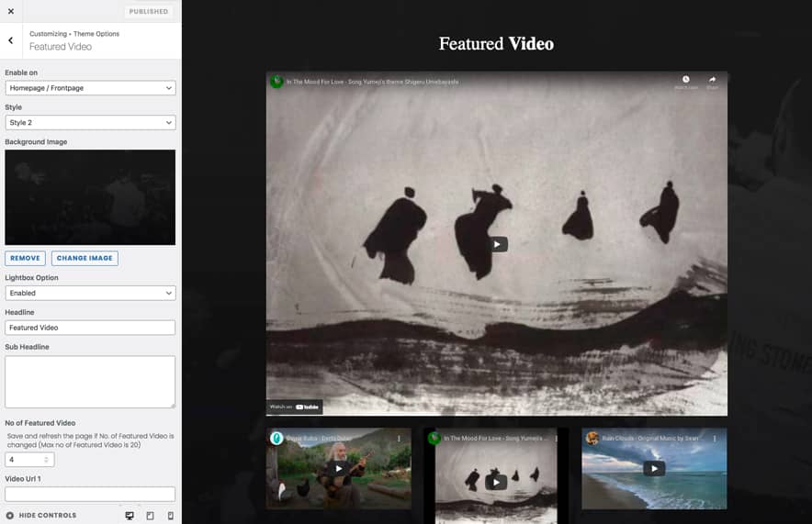Image resolution: width=812 pixels, height=524 pixels.
Task: Click the first thumbnail video's channel avatar
Action: 277,439
